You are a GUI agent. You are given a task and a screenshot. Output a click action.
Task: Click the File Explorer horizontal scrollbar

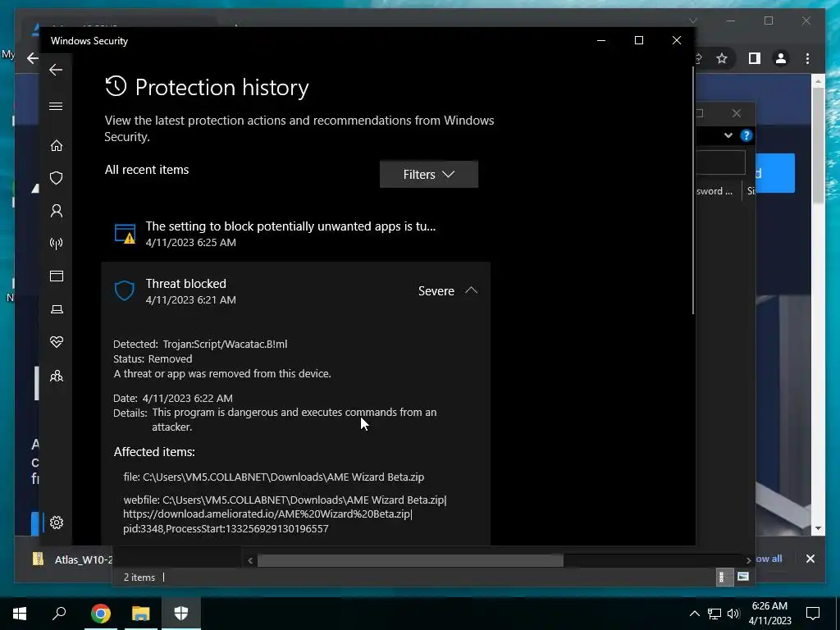(x=410, y=560)
